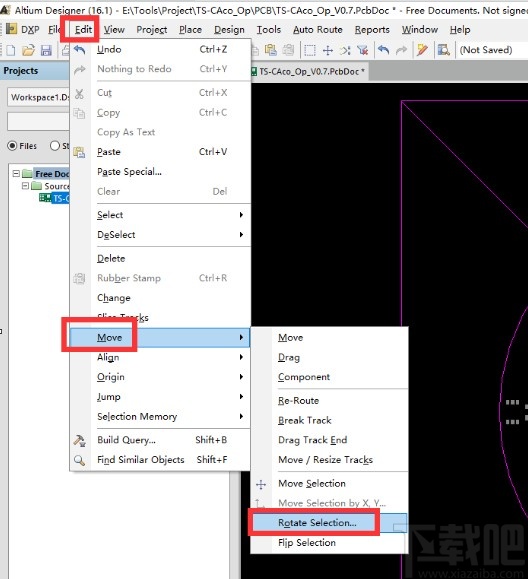Choose Rotate Selection in the Move submenu
This screenshot has height=579, width=528.
(x=329, y=523)
